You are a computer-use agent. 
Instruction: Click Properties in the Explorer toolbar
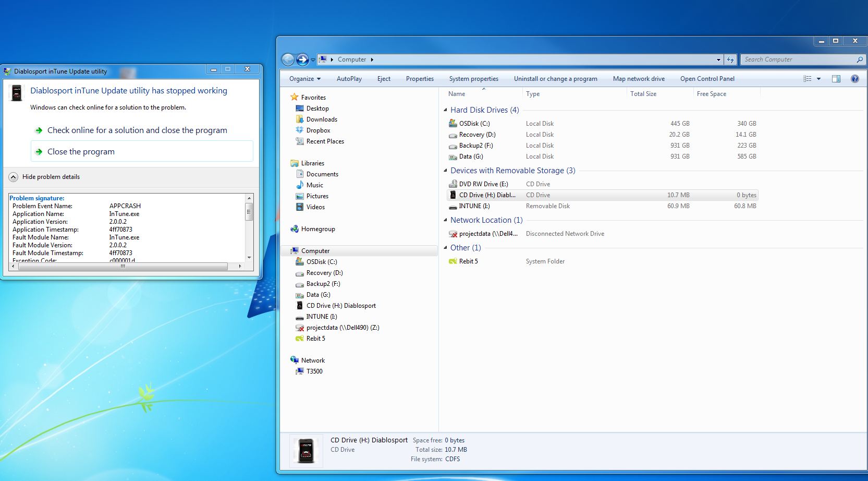coord(420,79)
